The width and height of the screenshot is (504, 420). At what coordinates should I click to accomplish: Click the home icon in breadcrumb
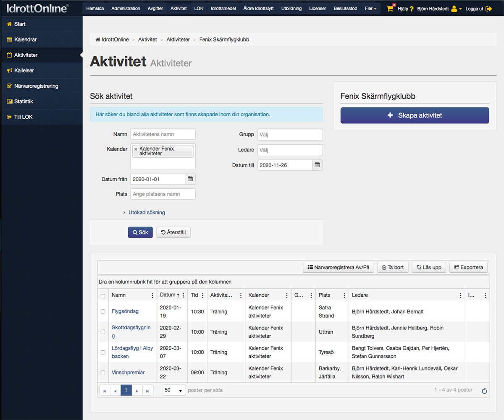98,39
